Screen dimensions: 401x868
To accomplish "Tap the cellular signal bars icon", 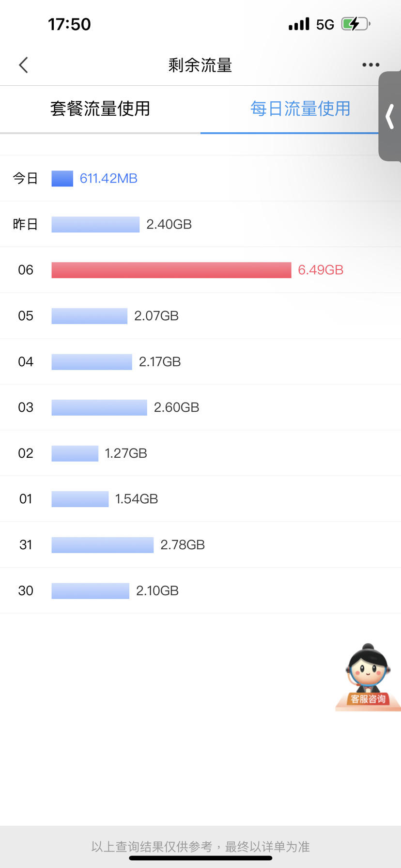I will pyautogui.click(x=299, y=24).
